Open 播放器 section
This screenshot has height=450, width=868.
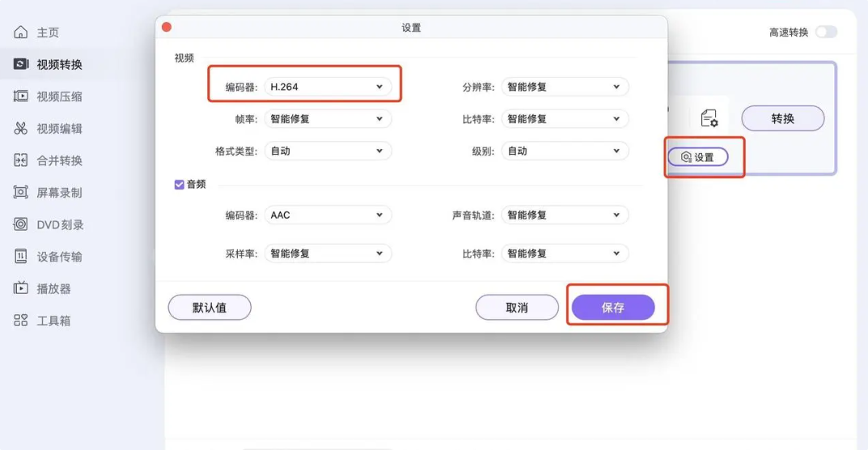coord(53,289)
